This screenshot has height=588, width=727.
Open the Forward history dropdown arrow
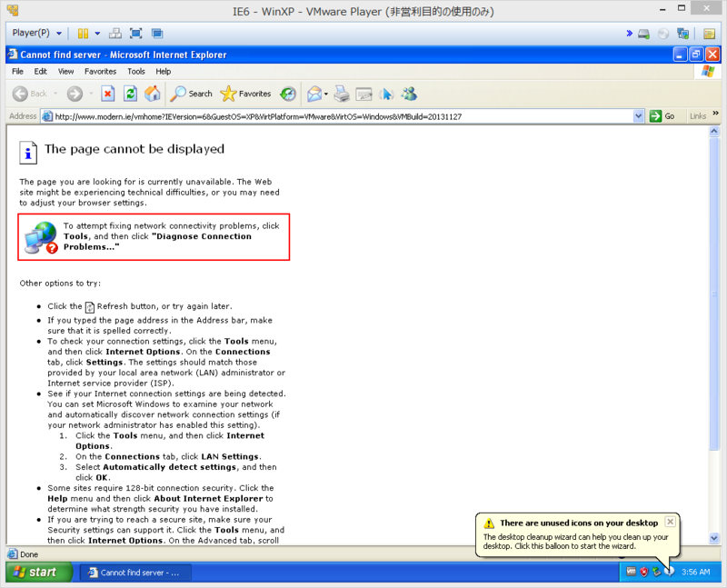point(91,94)
